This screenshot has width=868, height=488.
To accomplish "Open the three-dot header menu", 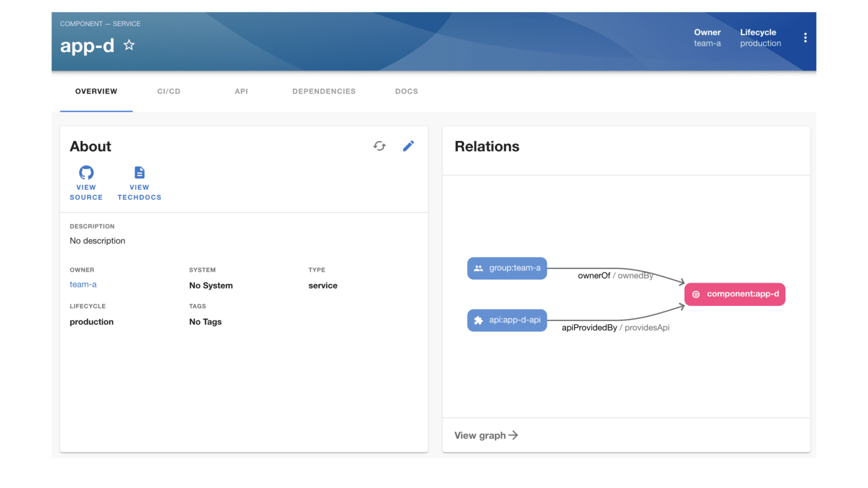I will click(x=805, y=37).
